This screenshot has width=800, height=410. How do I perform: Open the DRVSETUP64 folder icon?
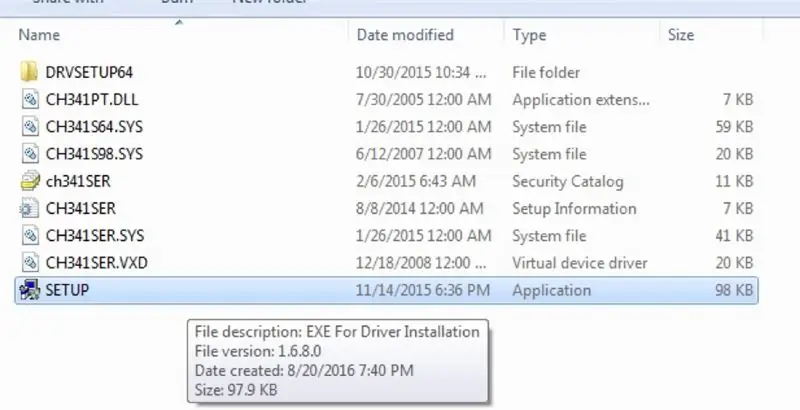pyautogui.click(x=30, y=72)
